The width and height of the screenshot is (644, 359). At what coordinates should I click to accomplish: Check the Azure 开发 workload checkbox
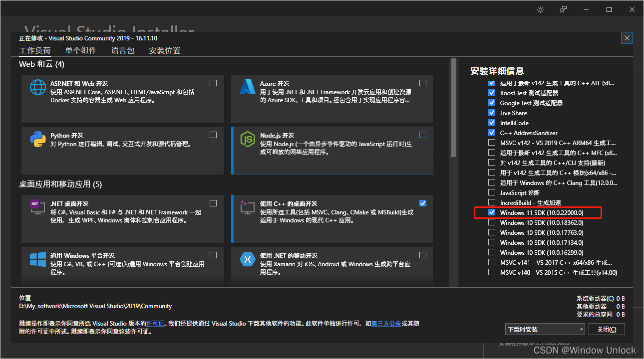423,83
